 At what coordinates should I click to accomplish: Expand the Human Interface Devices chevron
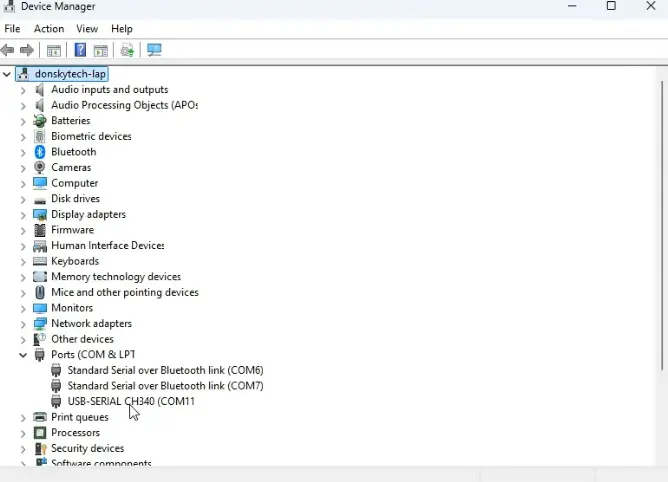pyautogui.click(x=23, y=246)
